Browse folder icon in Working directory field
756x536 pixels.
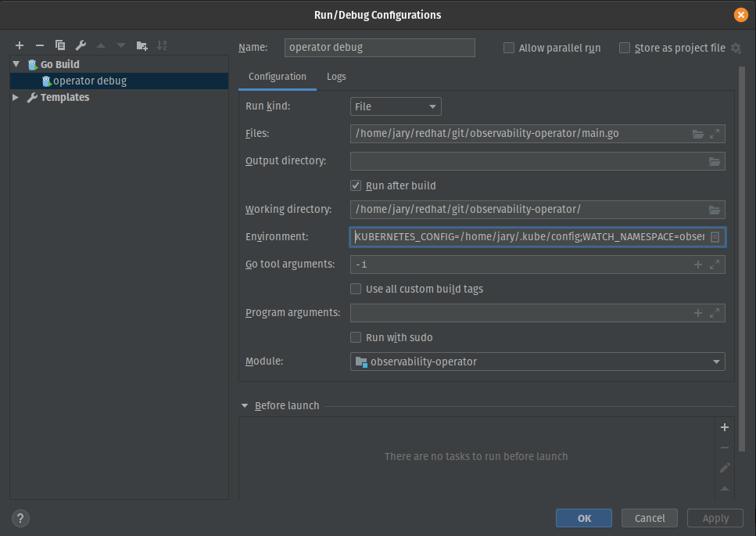tap(715, 210)
